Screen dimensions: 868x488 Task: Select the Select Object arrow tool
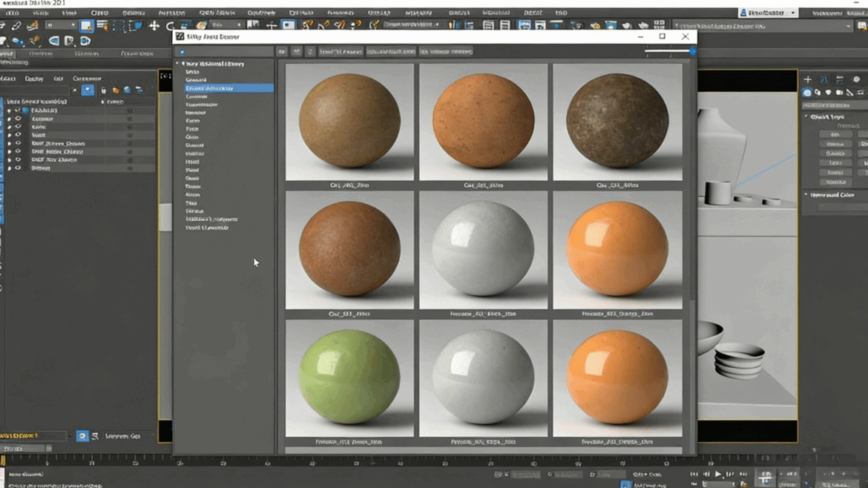(87, 24)
